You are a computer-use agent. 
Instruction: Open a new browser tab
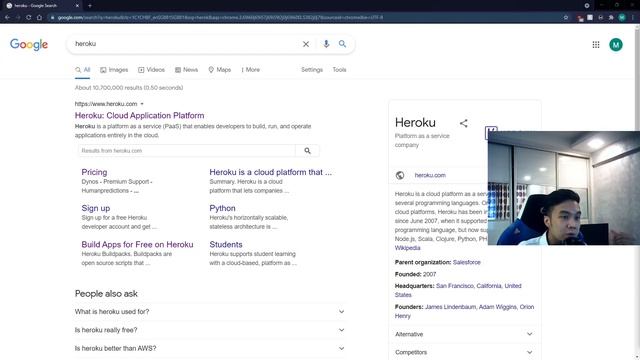click(90, 6)
